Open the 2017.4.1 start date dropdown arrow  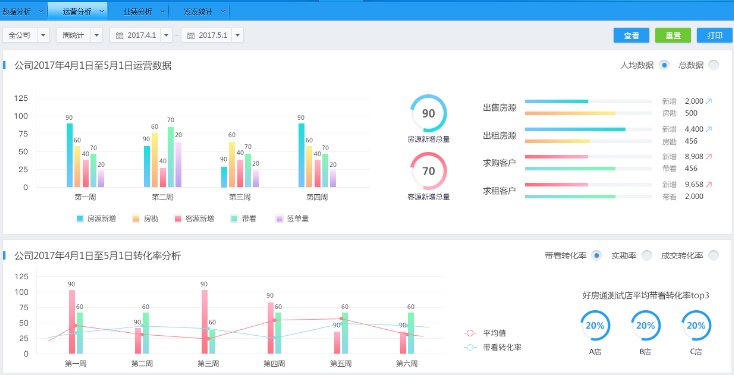coord(167,35)
